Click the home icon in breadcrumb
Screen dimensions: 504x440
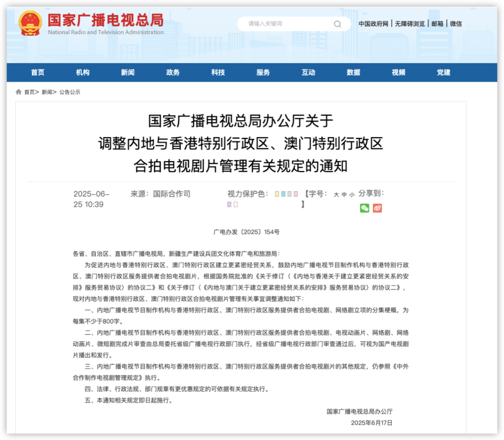point(19,92)
